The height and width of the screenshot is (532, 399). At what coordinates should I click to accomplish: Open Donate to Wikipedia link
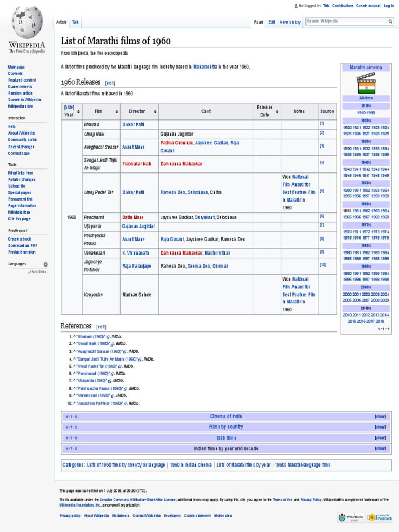pyautogui.click(x=25, y=100)
